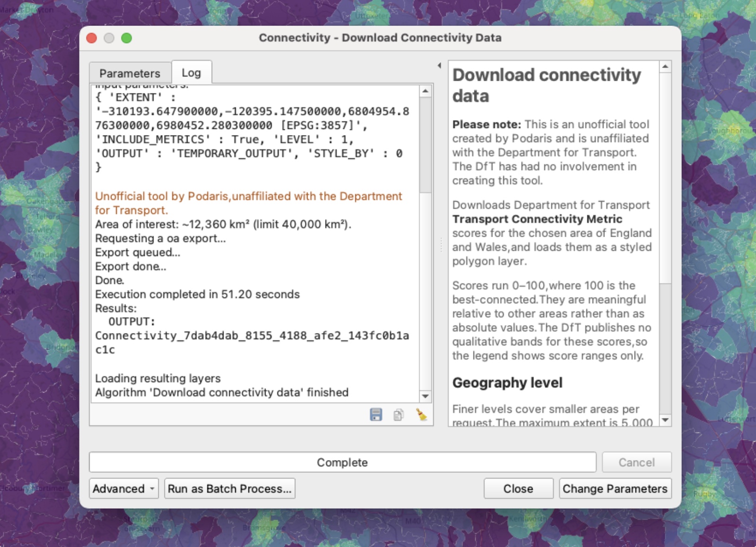Click the 'Export done...' log line
Screen dimensions: 756x547
[130, 266]
